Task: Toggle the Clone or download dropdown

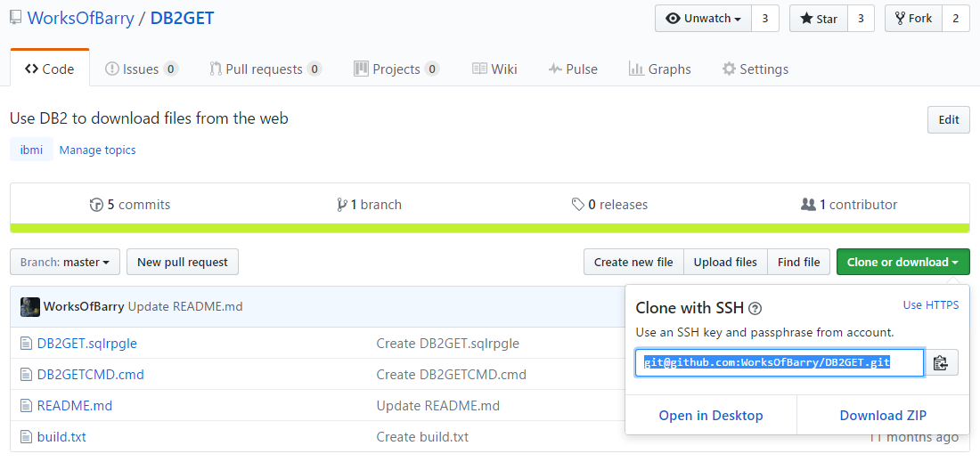Action: pyautogui.click(x=903, y=263)
